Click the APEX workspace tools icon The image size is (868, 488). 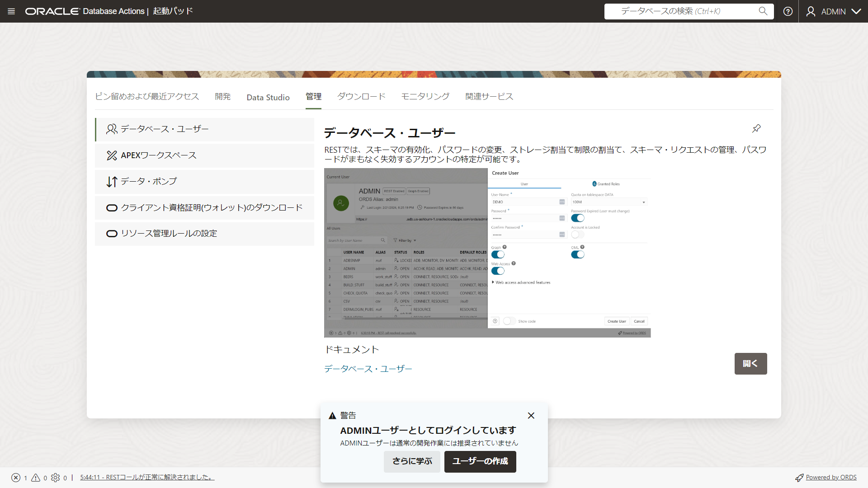[x=112, y=155]
